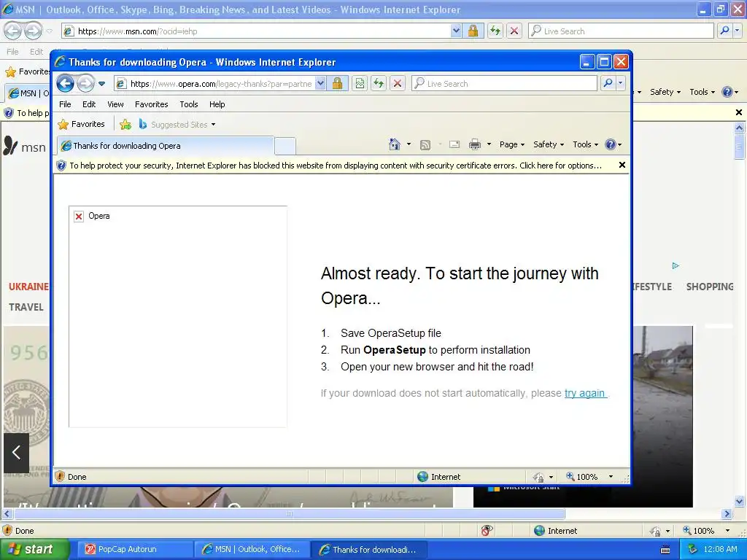Open Tools menu in MSN window

702,92
